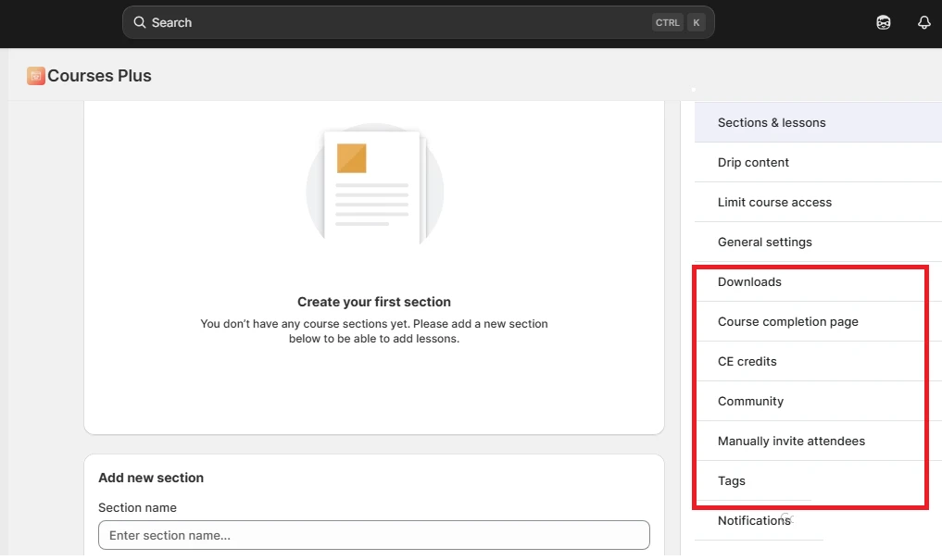The height and width of the screenshot is (560, 942).
Task: Click Limit course access
Action: (x=774, y=202)
